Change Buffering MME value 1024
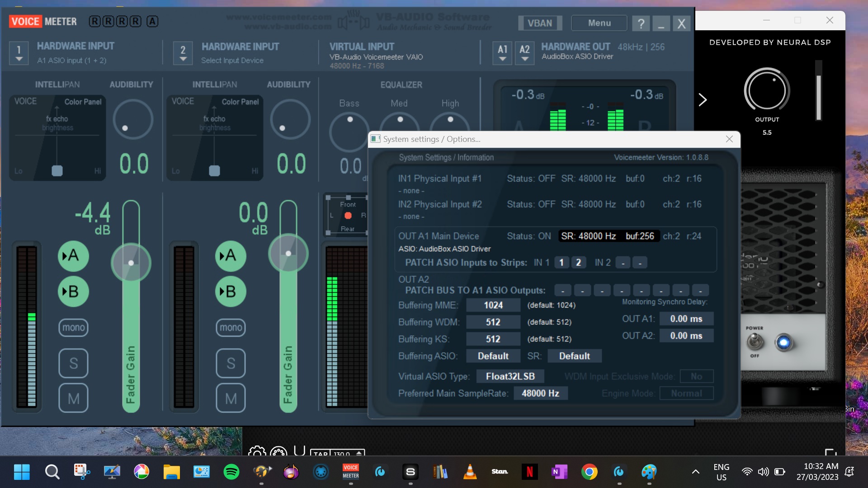The image size is (868, 488). pyautogui.click(x=493, y=305)
